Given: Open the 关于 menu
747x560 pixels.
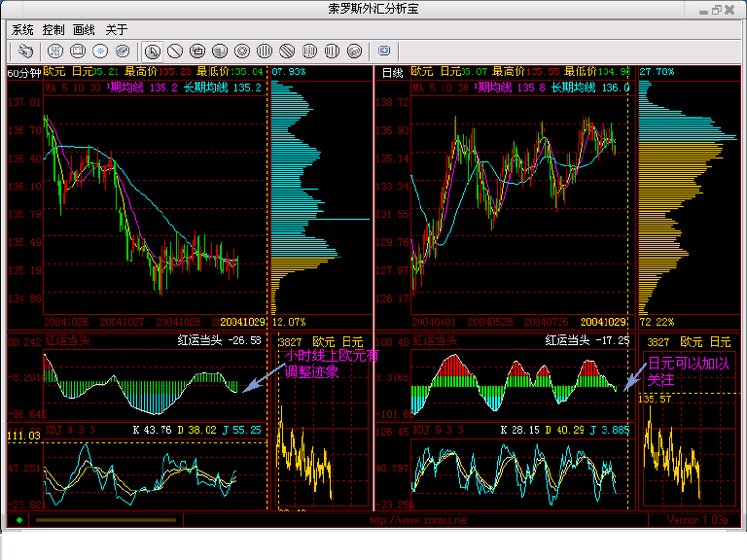Looking at the screenshot, I should point(116,29).
